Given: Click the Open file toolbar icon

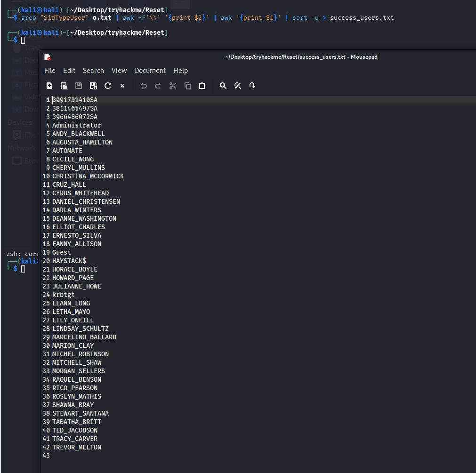Looking at the screenshot, I should coord(64,86).
